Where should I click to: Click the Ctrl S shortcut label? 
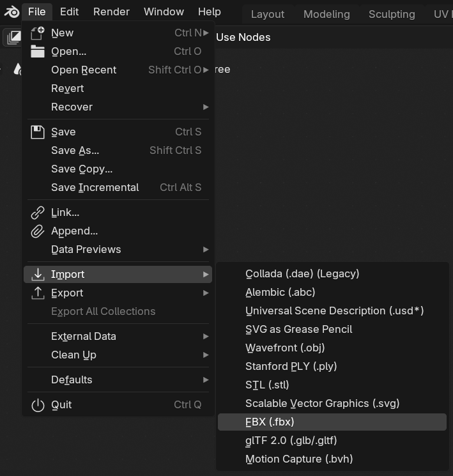click(x=188, y=132)
